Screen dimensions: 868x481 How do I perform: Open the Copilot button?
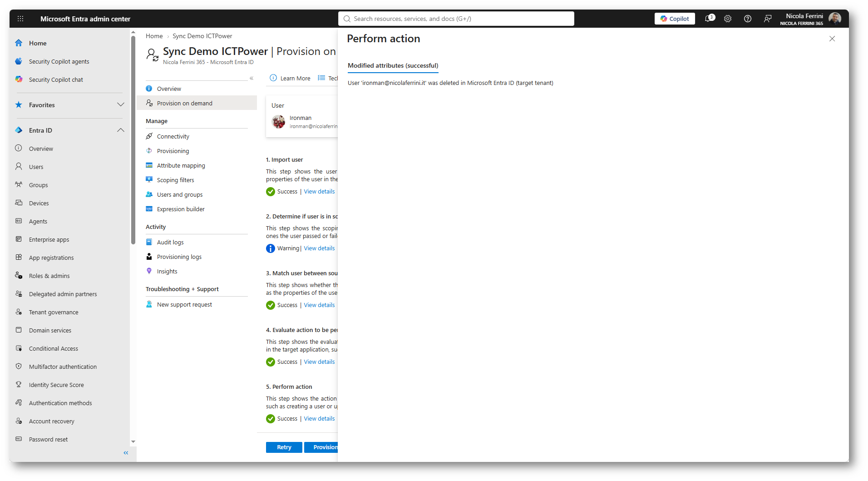pos(675,19)
